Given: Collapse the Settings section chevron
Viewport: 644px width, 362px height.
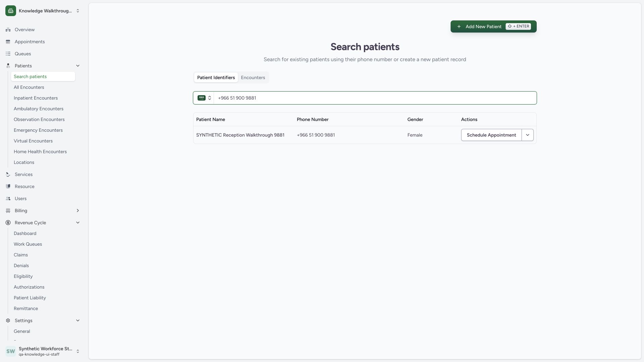Looking at the screenshot, I should click(x=78, y=320).
